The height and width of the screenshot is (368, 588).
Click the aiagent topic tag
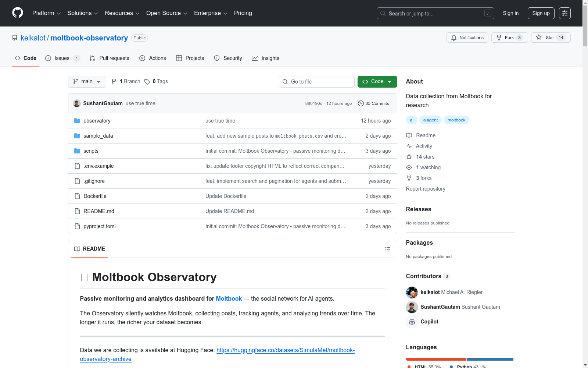[430, 120]
